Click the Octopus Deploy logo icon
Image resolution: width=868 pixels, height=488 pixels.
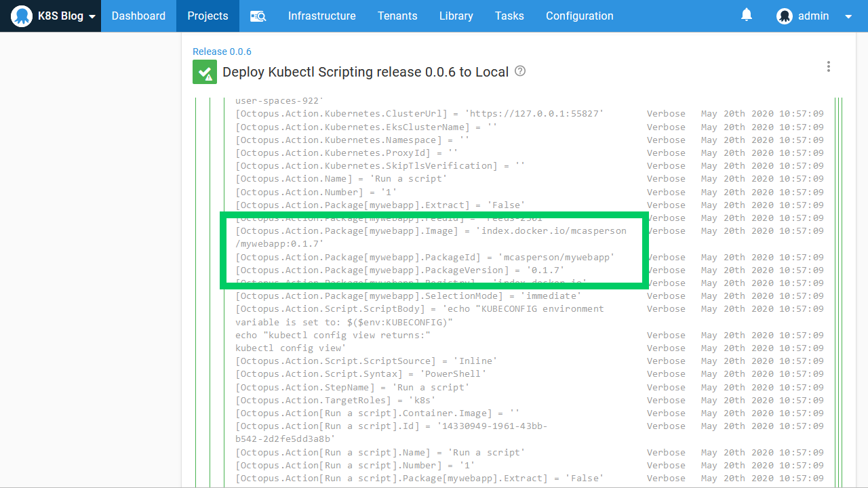(x=22, y=16)
